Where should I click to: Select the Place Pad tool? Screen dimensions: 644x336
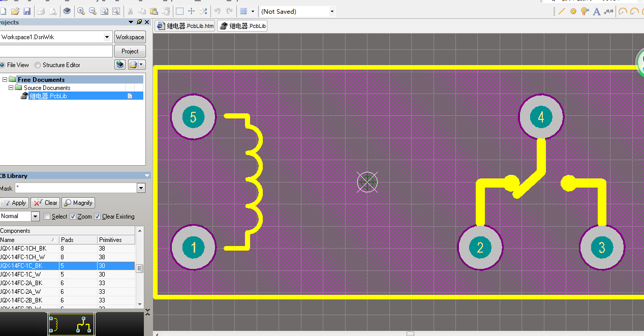(x=573, y=11)
